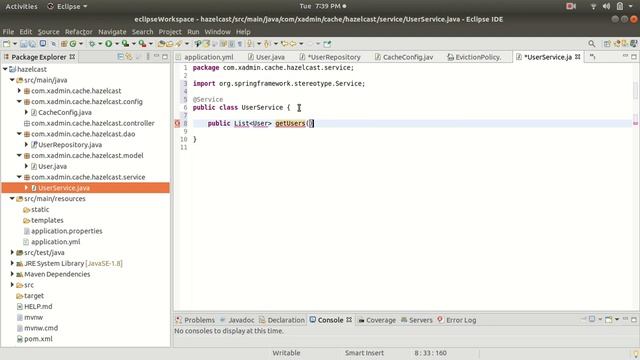This screenshot has height=360, width=640.
Task: Click the New file toolbar icon
Action: (x=7, y=44)
